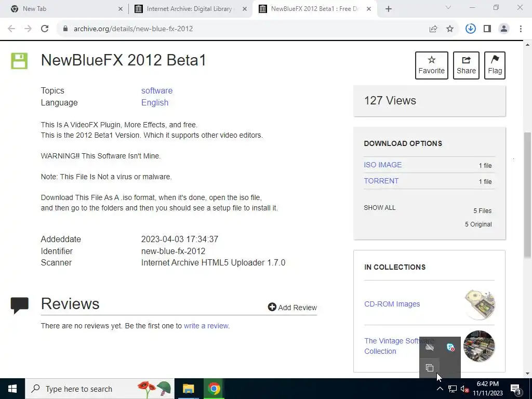Reload the page with refresh icon
This screenshot has width=532, height=399.
[45, 29]
